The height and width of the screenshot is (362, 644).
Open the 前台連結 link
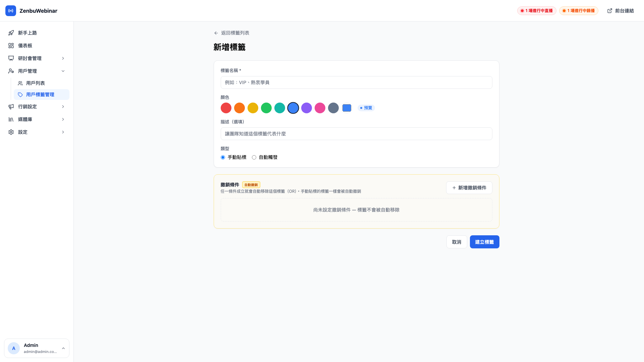pos(621,11)
